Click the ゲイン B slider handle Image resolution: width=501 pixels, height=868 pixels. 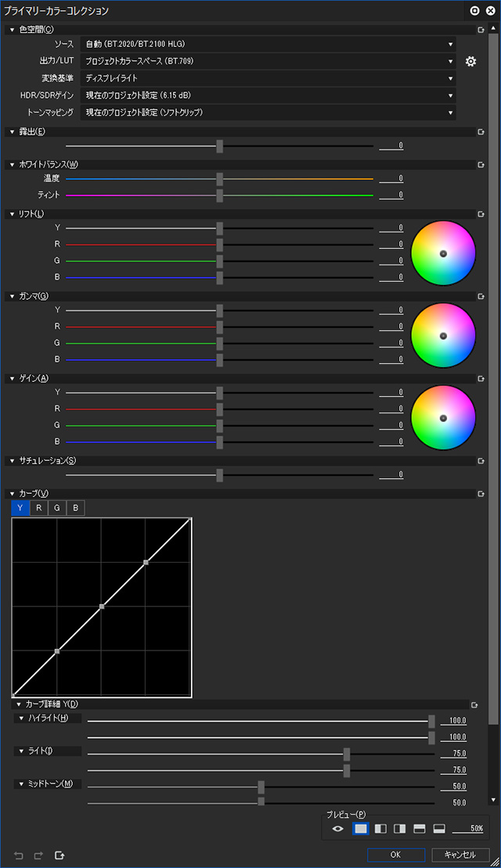click(220, 443)
